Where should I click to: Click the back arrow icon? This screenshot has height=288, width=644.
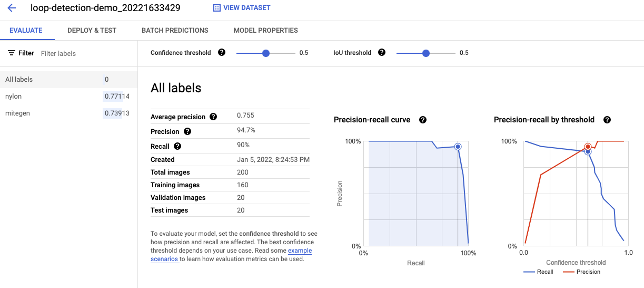coord(12,8)
